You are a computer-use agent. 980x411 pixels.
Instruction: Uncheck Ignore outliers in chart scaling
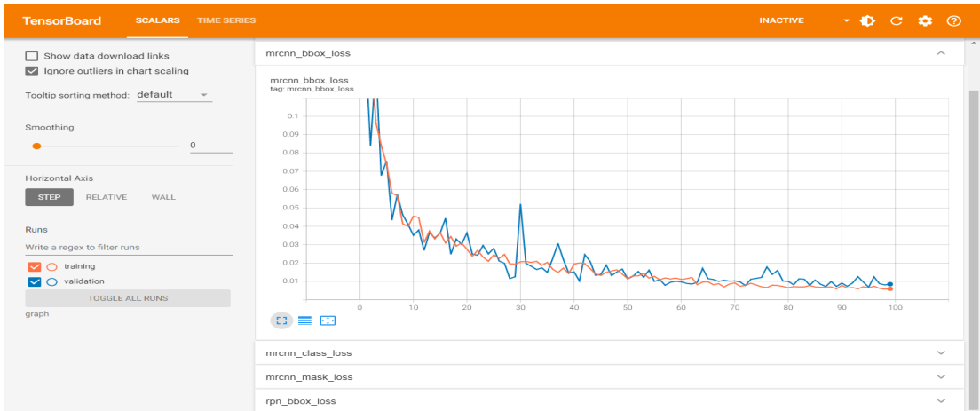point(33,71)
